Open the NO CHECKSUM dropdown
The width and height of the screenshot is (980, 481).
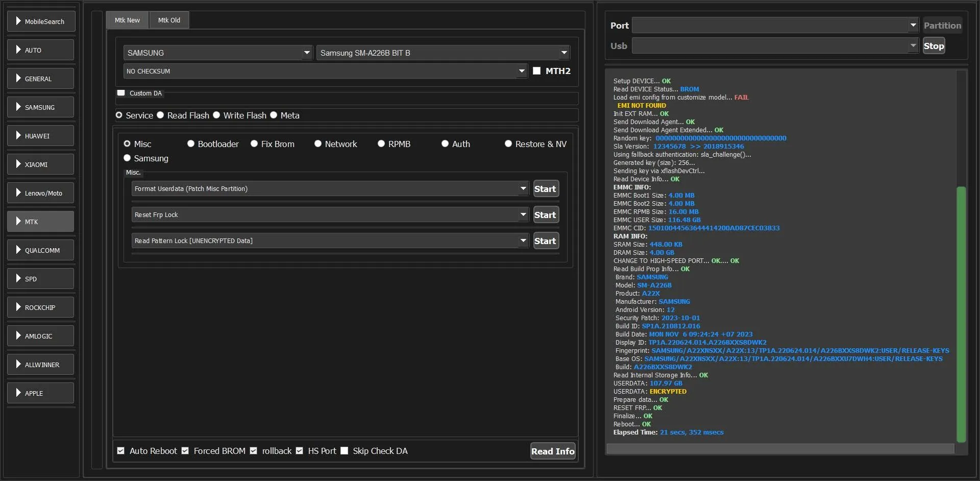[325, 71]
